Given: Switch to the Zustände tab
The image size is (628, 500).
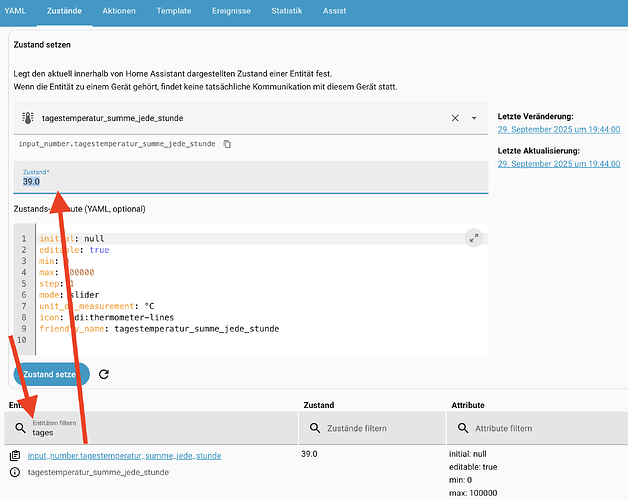Looking at the screenshot, I should [64, 11].
